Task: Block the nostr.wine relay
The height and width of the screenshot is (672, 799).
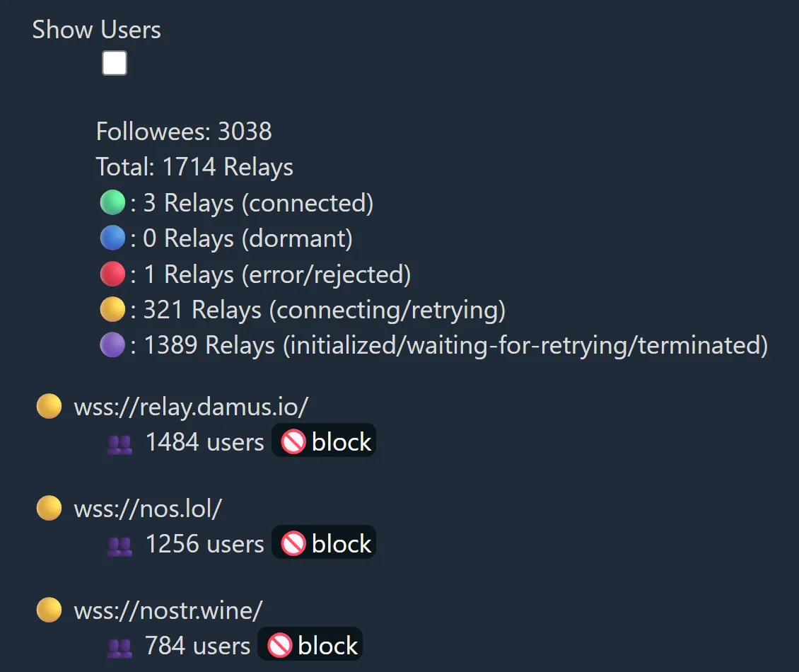Action: click(310, 646)
